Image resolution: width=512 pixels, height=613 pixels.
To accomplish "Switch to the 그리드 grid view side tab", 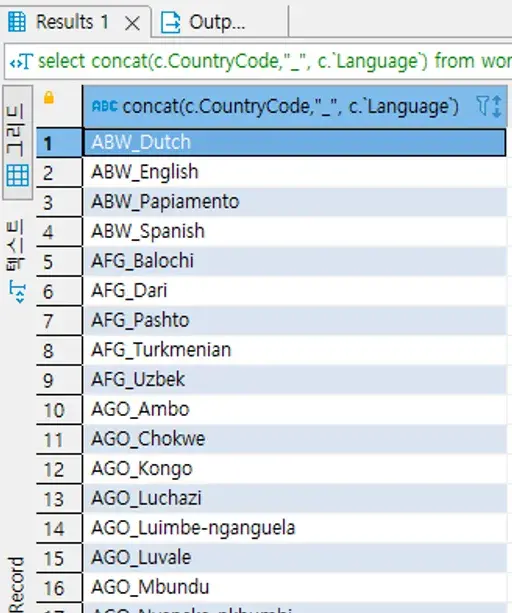I will click(18, 143).
